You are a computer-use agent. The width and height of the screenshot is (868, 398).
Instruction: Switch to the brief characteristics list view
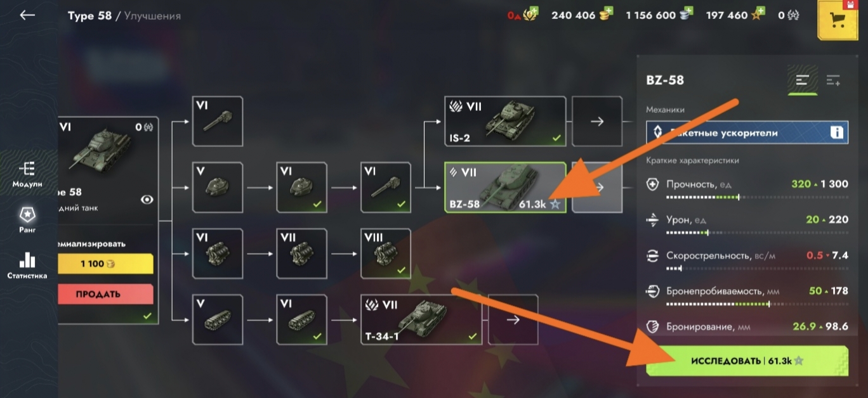[x=803, y=80]
